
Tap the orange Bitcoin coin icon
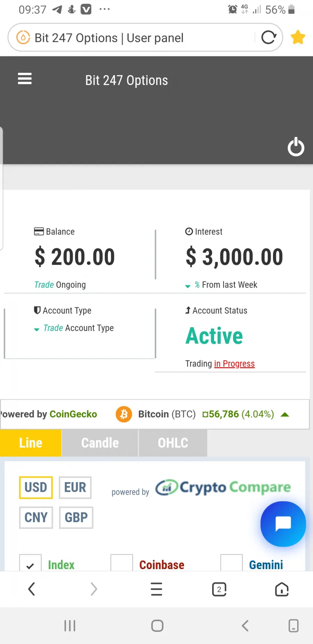124,414
